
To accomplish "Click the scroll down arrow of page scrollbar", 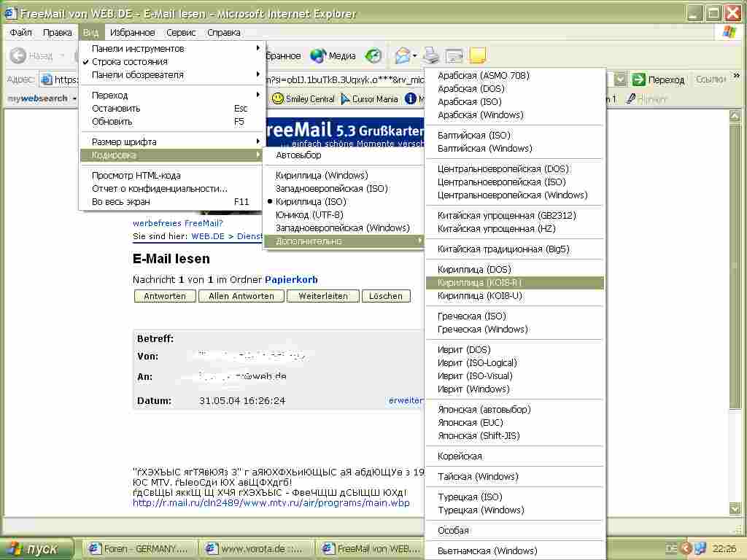I will [735, 509].
